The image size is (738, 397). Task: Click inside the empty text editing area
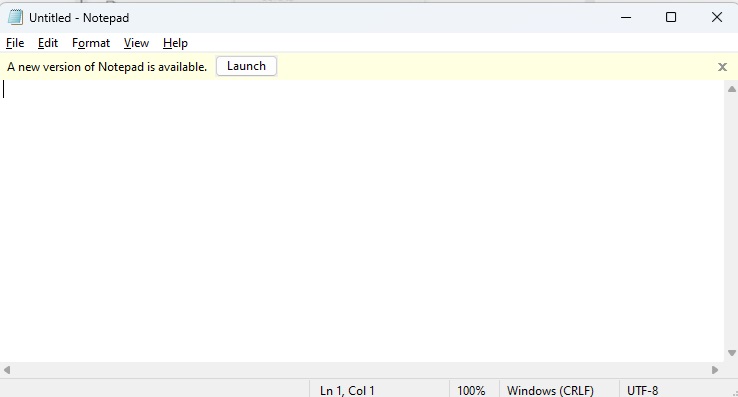click(x=362, y=220)
